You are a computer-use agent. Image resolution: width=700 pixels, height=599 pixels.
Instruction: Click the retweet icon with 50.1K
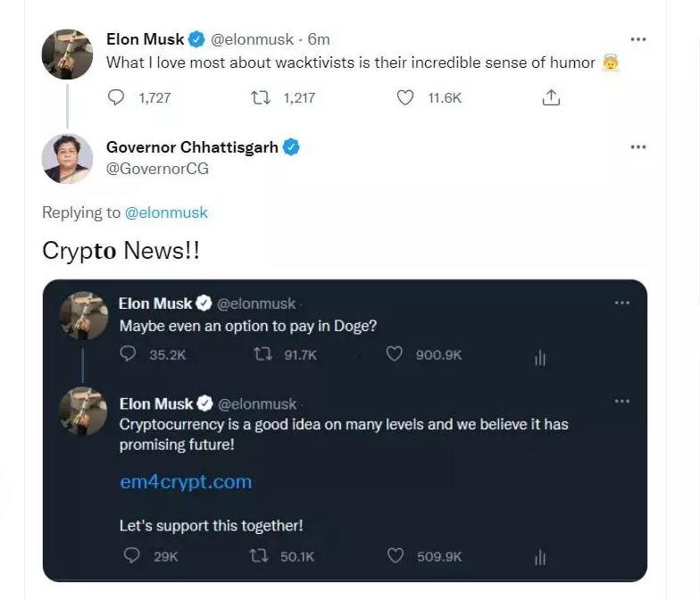pyautogui.click(x=259, y=555)
